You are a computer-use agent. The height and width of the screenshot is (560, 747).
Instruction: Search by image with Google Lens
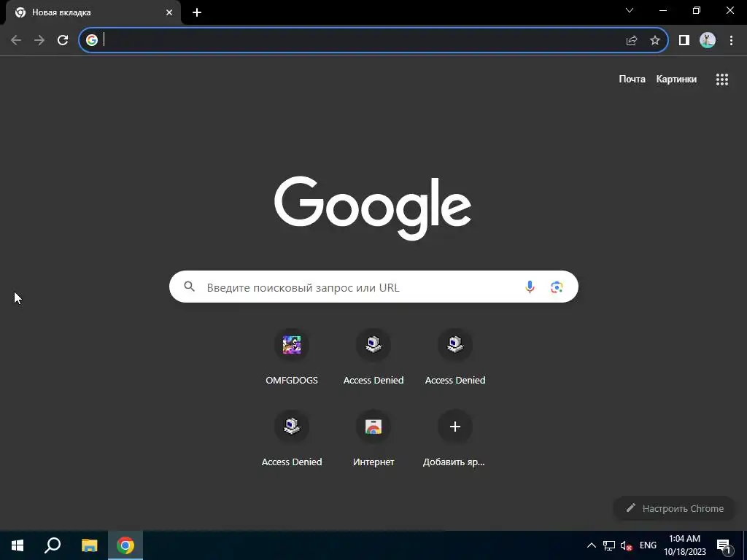(557, 287)
